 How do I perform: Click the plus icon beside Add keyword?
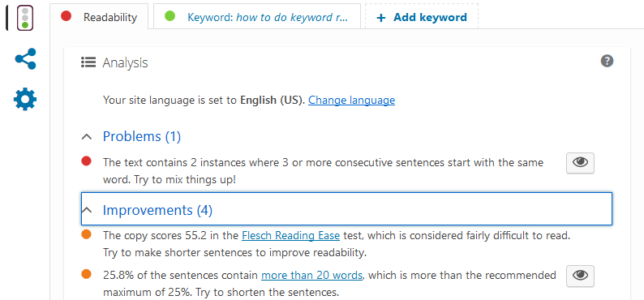381,18
